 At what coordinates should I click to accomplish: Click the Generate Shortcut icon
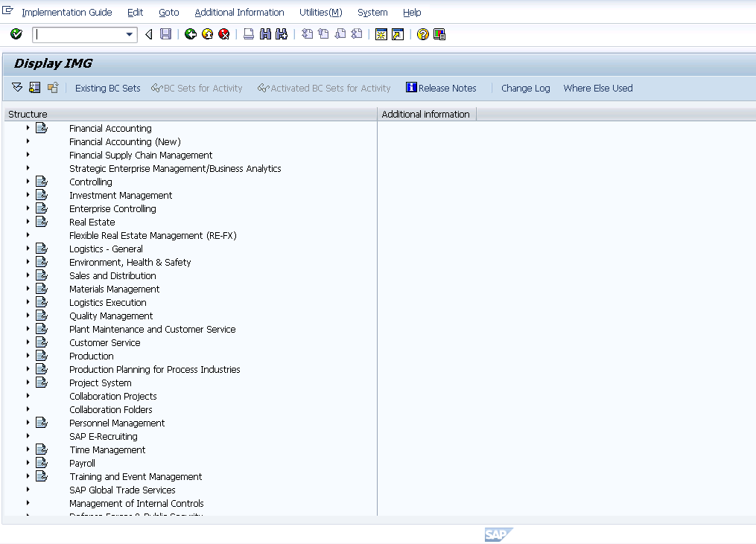[x=398, y=34]
